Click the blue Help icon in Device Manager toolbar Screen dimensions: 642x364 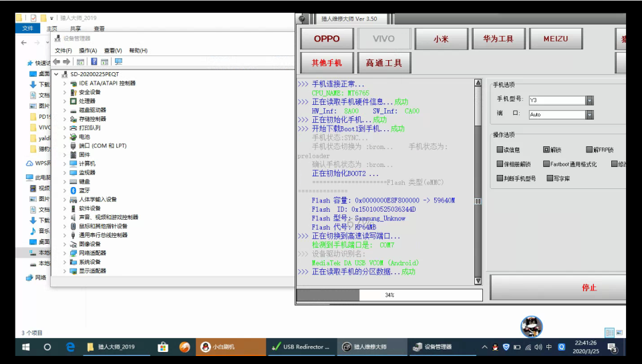click(94, 61)
